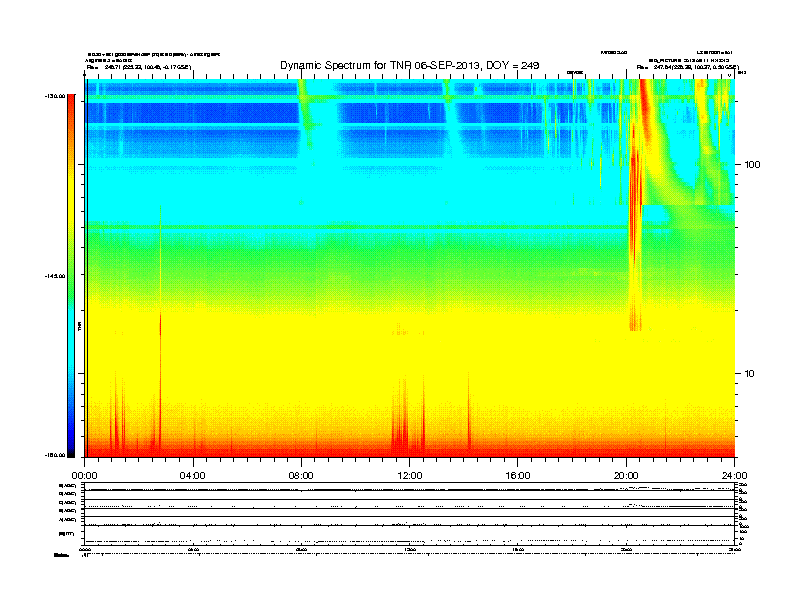
Task: Click the 08:00 label on the time axis
Action: pyautogui.click(x=301, y=476)
